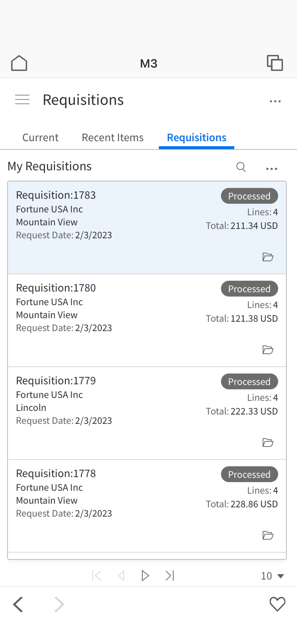Screen dimensions: 297x644
Task: Go to the next page of requisitions
Action: (x=145, y=576)
